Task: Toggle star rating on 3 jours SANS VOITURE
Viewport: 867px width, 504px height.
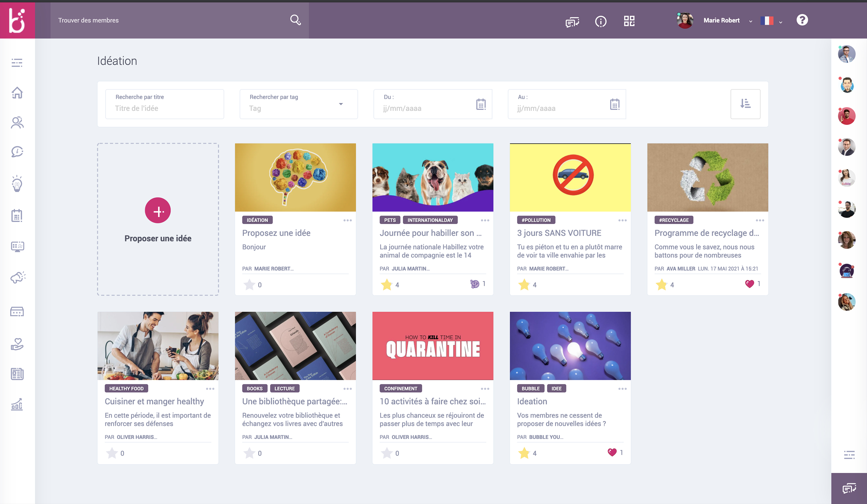Action: 524,285
